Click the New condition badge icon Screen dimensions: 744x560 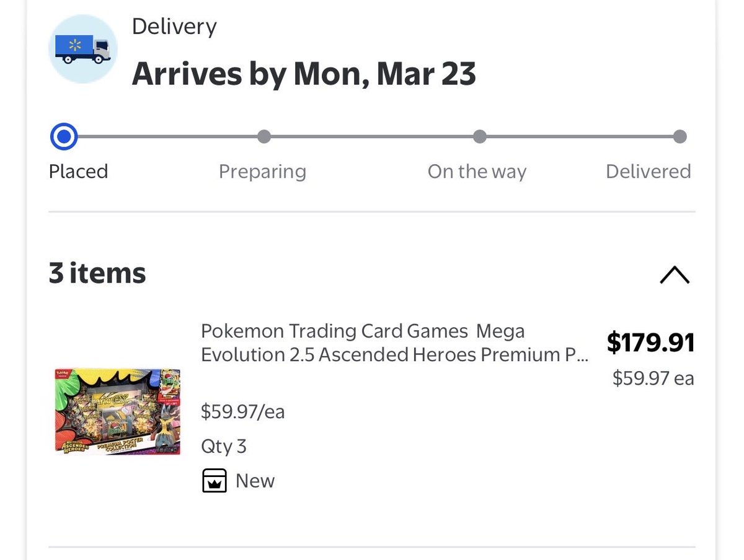click(215, 481)
